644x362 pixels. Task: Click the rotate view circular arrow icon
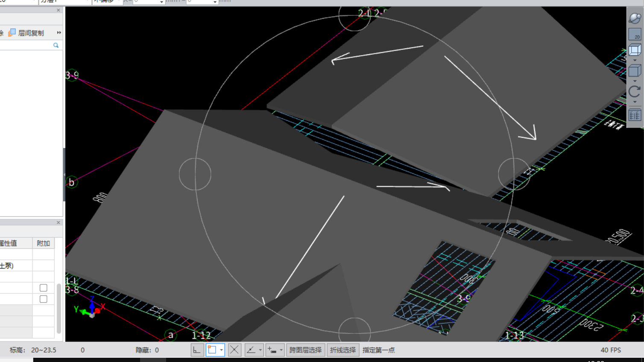635,91
